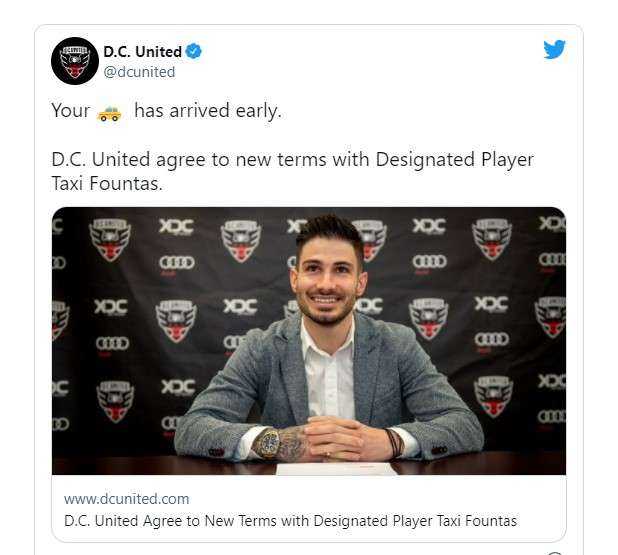Click the yellow taxi emoji in tweet
Screen dimensions: 618x555
pos(109,114)
